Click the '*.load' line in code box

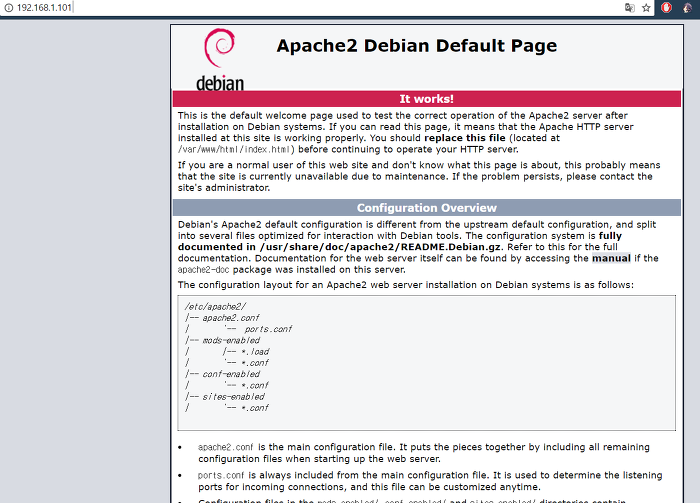click(255, 352)
